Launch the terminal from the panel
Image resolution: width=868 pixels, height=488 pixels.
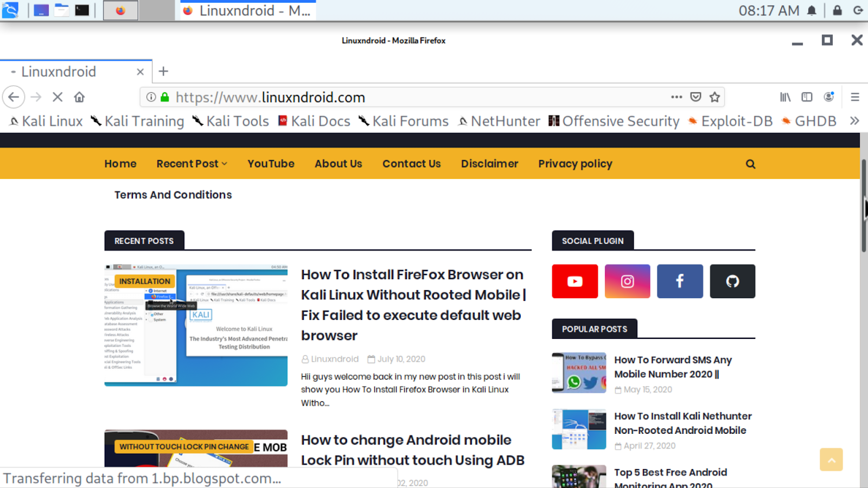pyautogui.click(x=82, y=10)
